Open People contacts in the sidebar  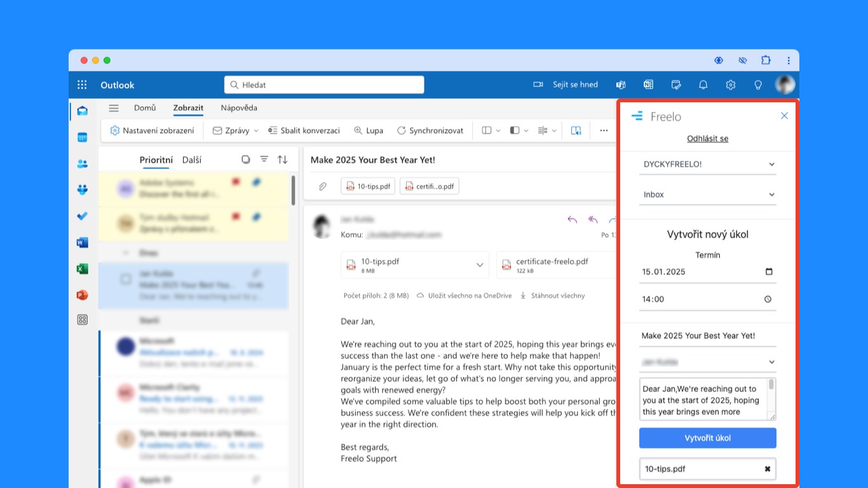[x=82, y=164]
